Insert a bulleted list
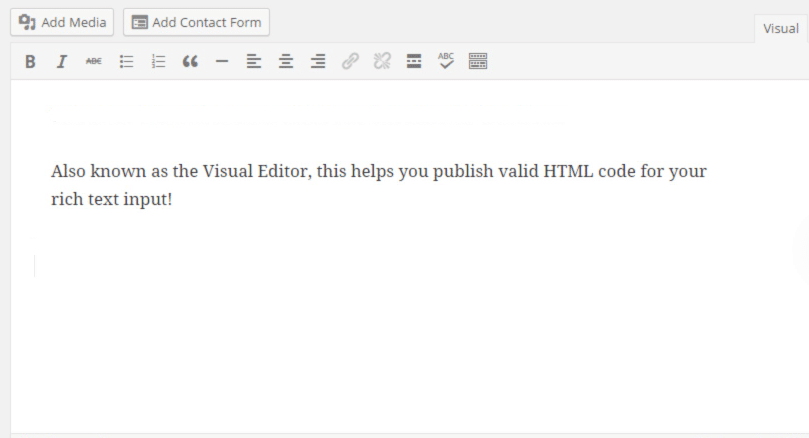The height and width of the screenshot is (438, 809). pos(126,62)
